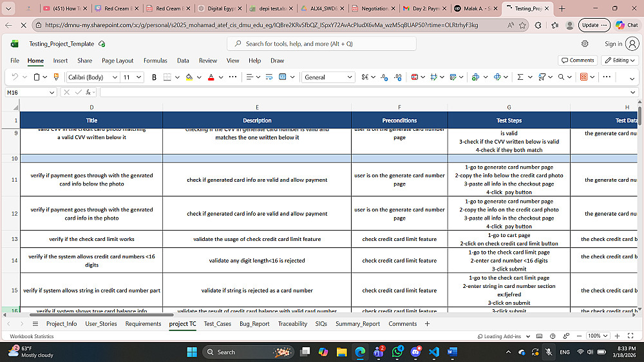Expand the formula bar chevron
Viewport: 644px width, 362px height.
coord(633,93)
